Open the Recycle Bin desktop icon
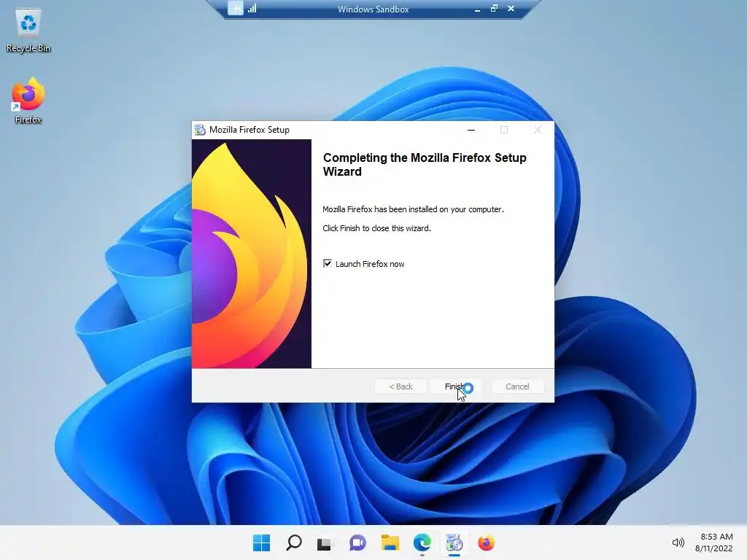 pyautogui.click(x=28, y=31)
